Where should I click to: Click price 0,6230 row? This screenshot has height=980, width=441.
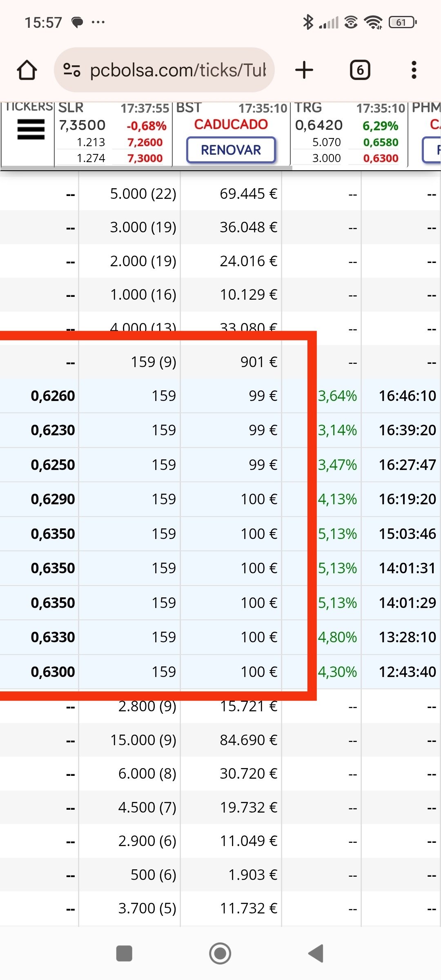[x=53, y=430]
